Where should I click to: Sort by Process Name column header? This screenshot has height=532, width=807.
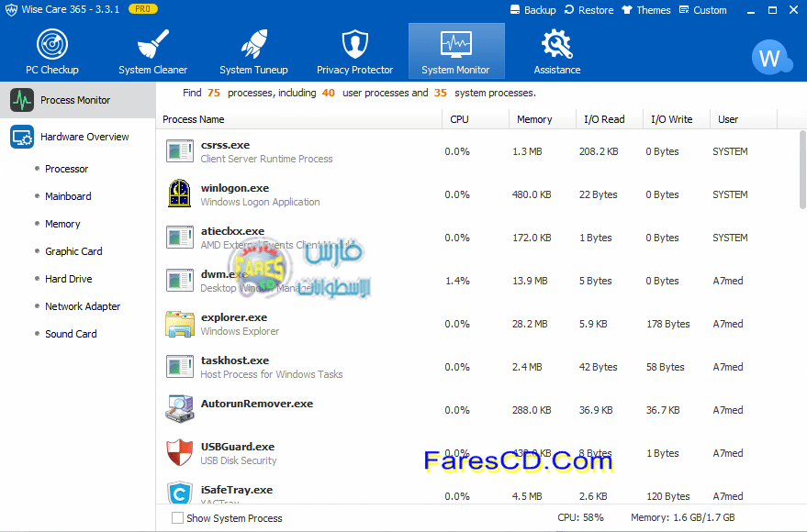[299, 119]
